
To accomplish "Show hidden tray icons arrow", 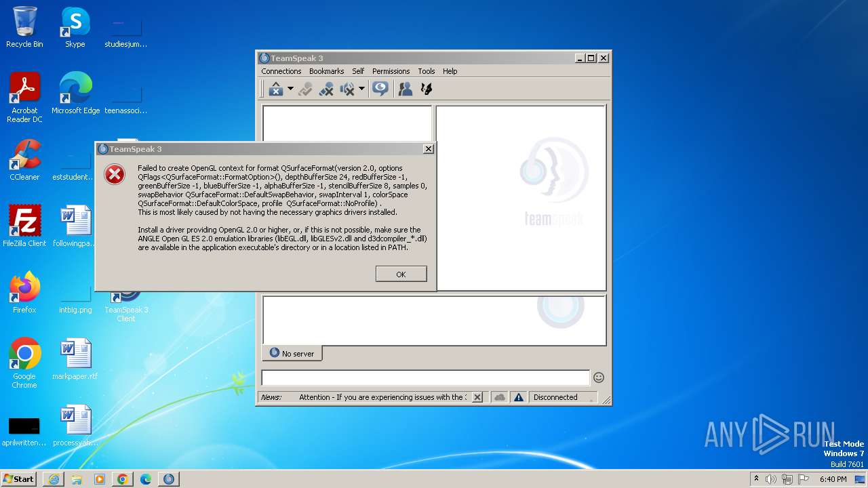I will click(756, 479).
